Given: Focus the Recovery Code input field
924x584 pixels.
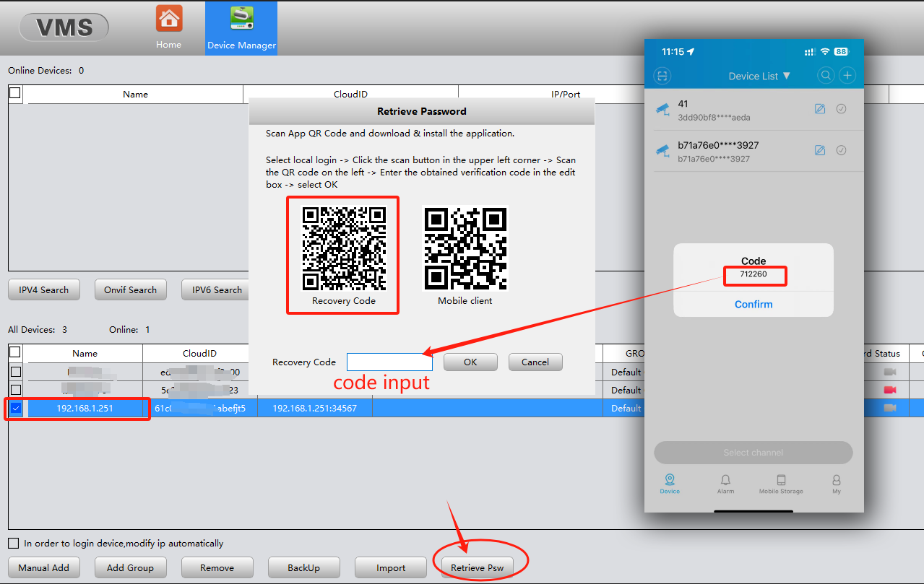Looking at the screenshot, I should tap(389, 362).
